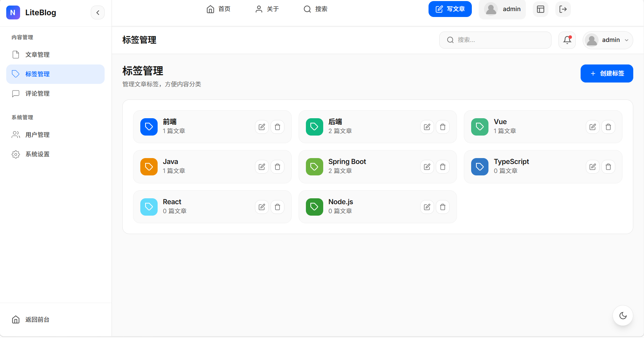Click the edit icon for 前端 tag
This screenshot has height=338, width=644.
coord(262,127)
